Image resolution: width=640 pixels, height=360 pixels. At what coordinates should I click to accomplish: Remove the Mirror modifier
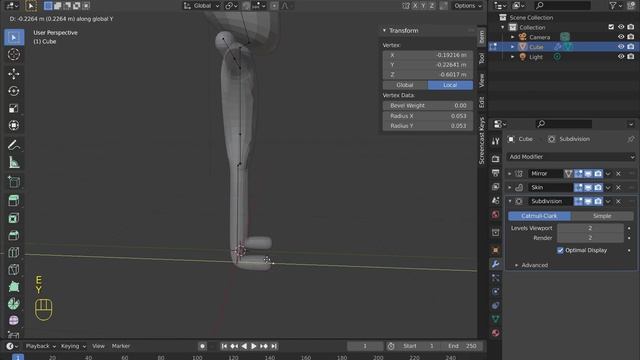[618, 174]
